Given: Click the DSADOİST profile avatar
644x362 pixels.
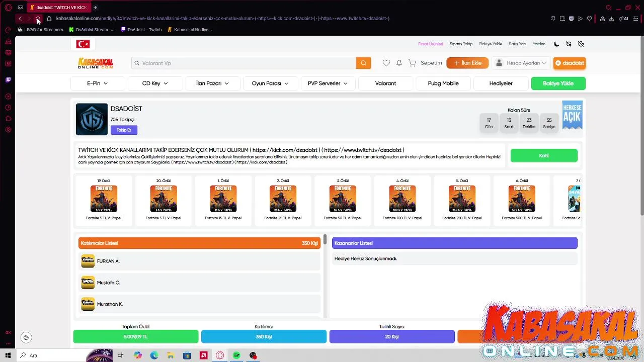Looking at the screenshot, I should 92,119.
